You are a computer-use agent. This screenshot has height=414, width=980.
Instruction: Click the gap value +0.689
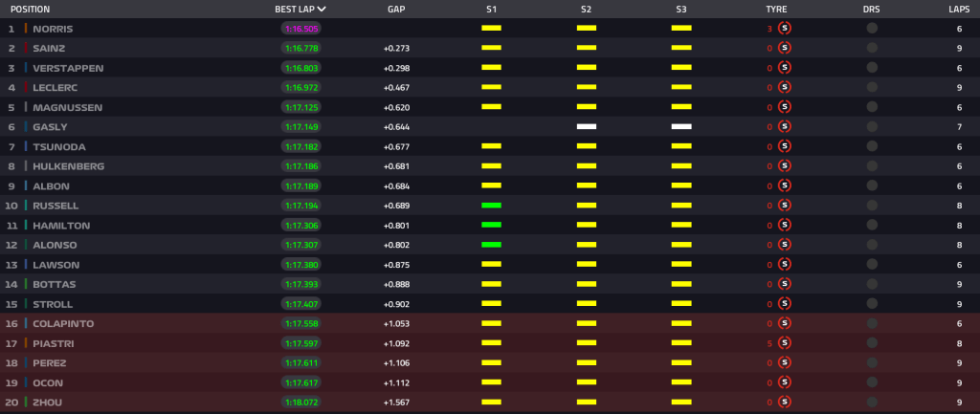tap(397, 206)
